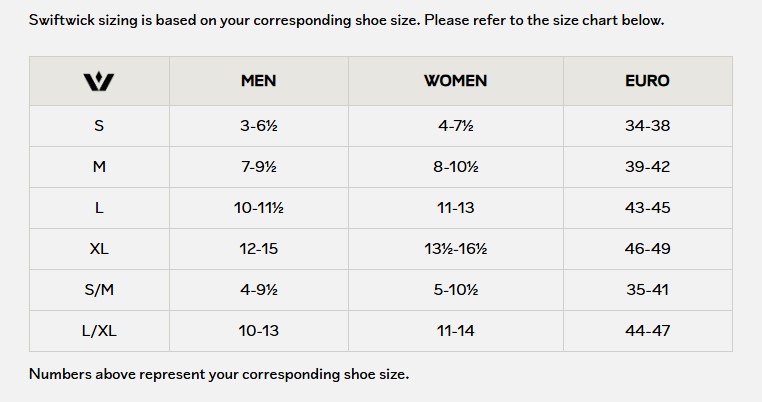
Task: Click men's size 12-15 cell
Action: tap(259, 249)
